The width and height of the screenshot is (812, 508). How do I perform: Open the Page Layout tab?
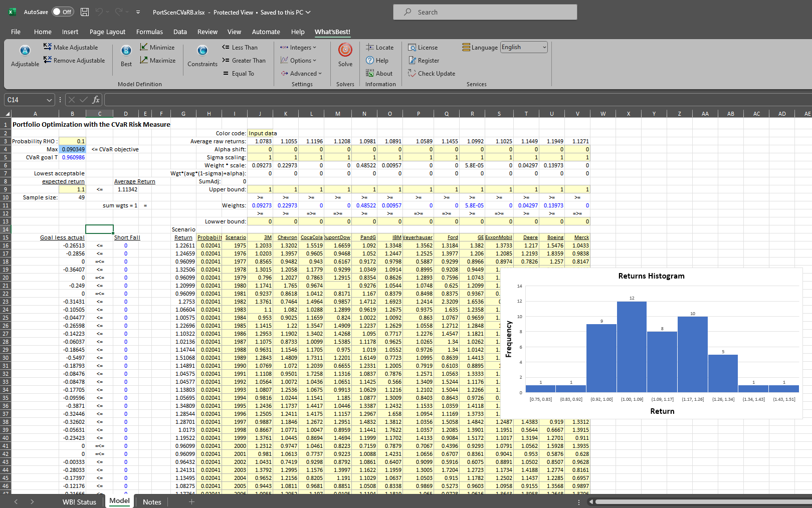click(107, 32)
